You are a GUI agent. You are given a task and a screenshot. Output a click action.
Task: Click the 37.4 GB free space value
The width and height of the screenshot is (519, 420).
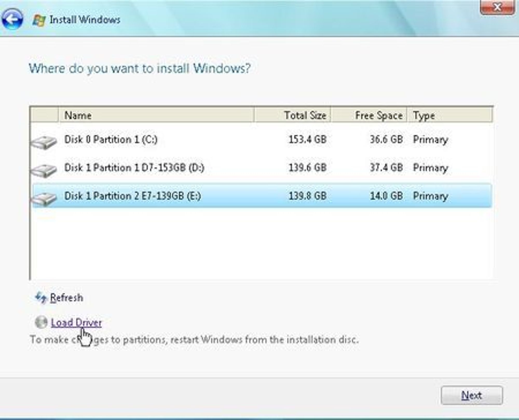coord(386,168)
